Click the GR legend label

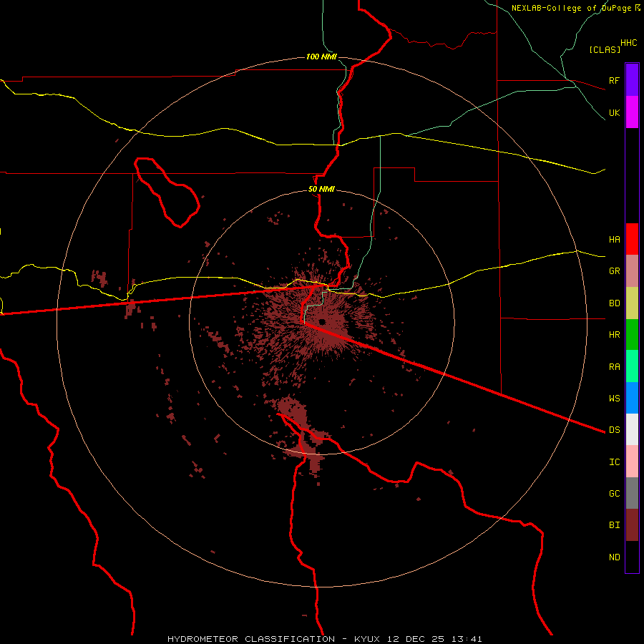614,271
